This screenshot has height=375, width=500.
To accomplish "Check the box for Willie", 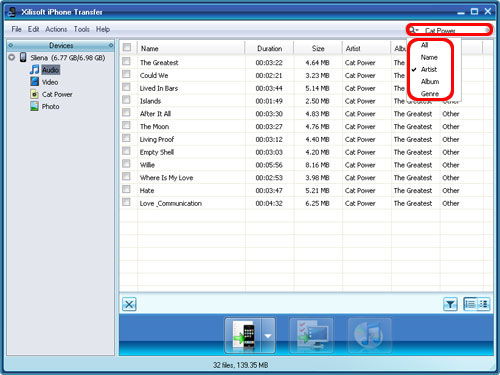I will (126, 164).
